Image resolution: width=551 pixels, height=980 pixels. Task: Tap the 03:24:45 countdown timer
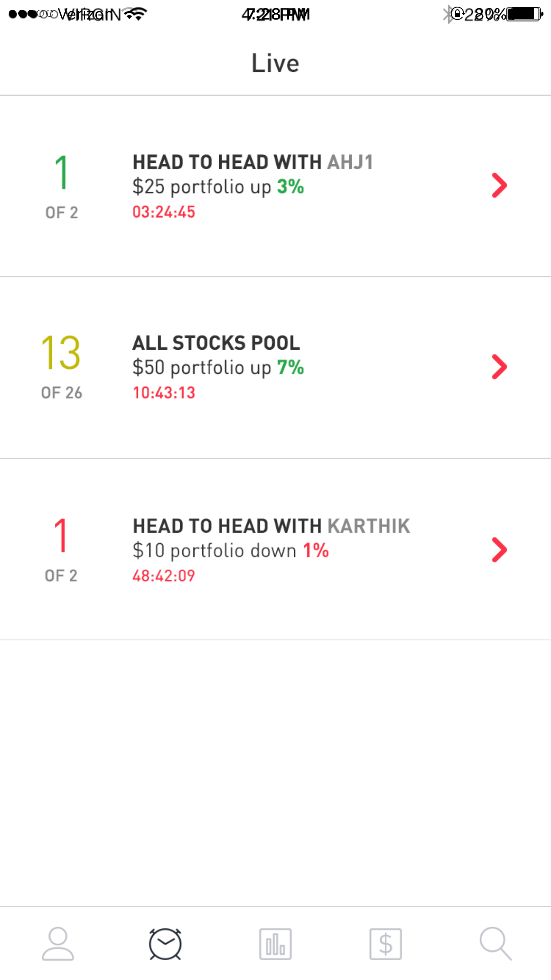point(164,212)
